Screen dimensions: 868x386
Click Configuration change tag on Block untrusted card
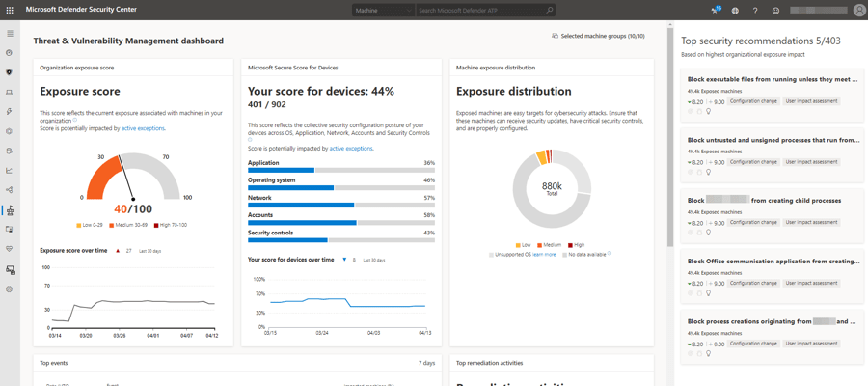[753, 162]
